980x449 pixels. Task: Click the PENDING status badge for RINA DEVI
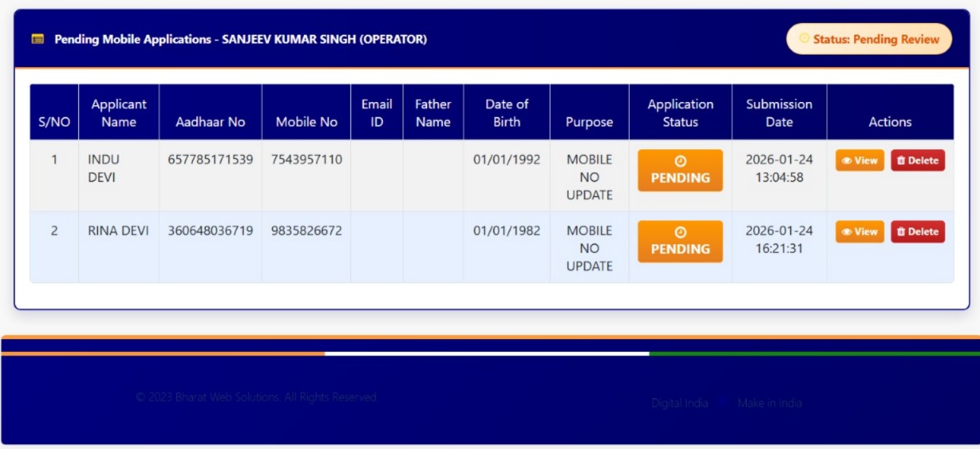pos(680,241)
